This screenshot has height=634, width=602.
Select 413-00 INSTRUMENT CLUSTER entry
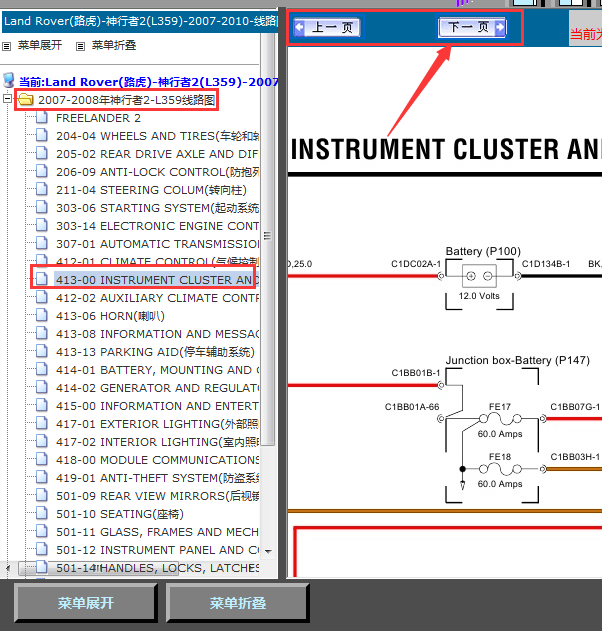click(157, 280)
